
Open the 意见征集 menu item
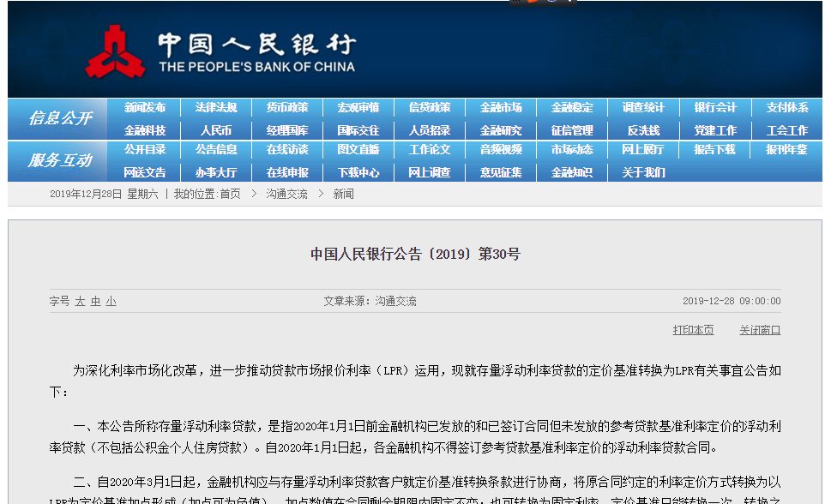(x=501, y=173)
